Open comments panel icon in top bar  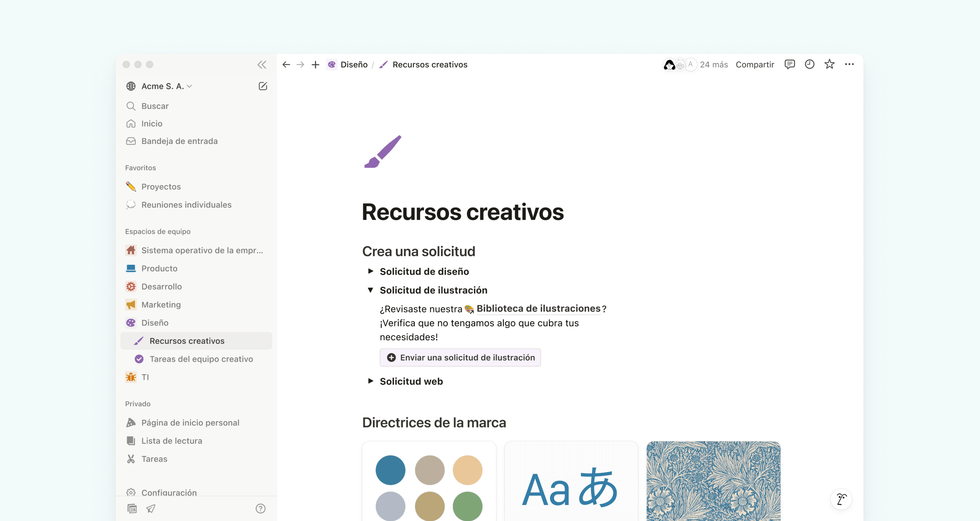click(790, 64)
